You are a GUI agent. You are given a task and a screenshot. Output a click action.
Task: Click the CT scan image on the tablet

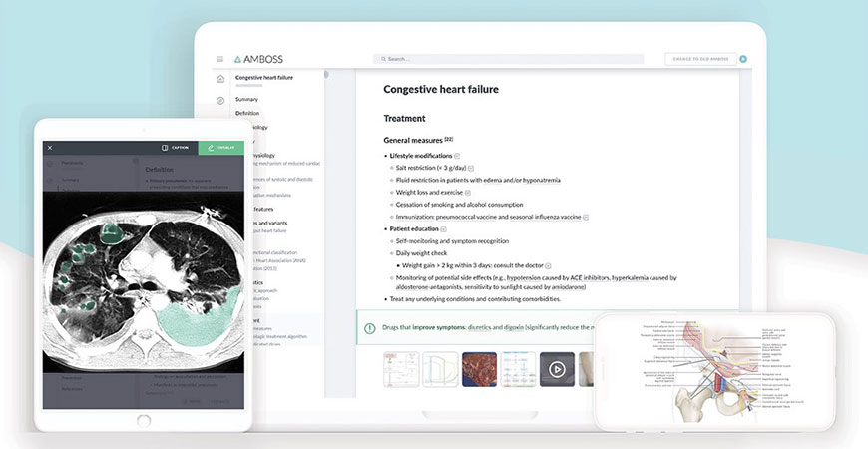click(x=144, y=282)
